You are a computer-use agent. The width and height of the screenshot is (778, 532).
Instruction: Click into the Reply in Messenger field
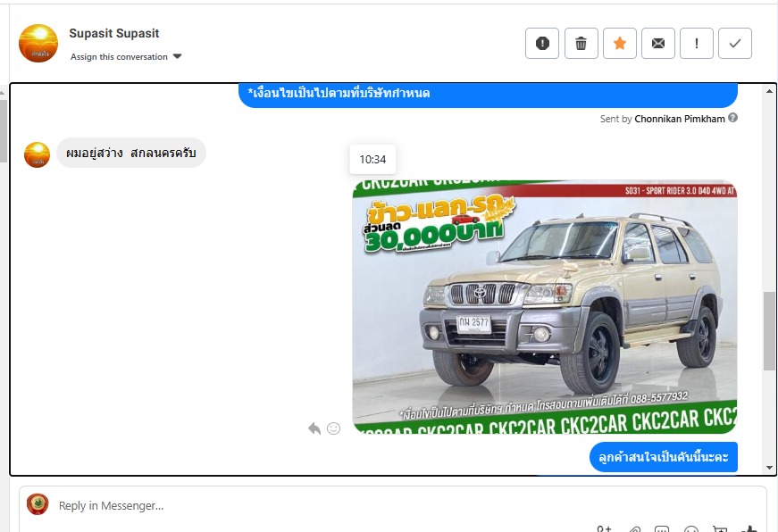393,506
